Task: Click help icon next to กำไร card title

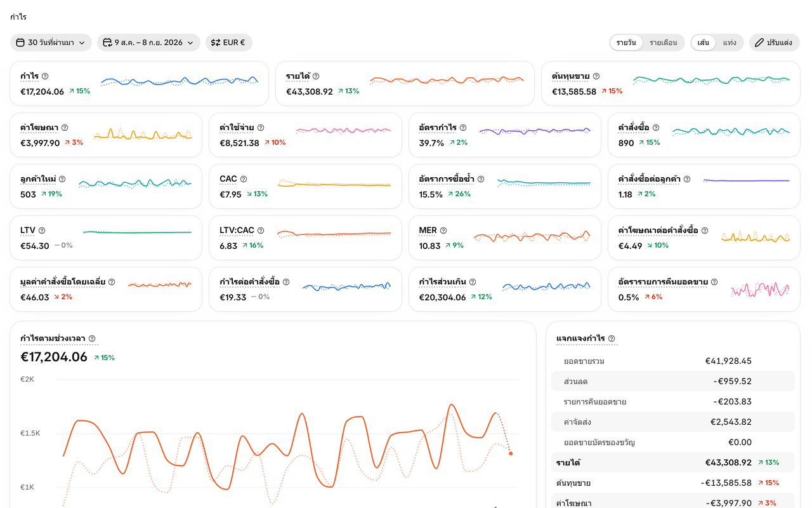Action: click(x=45, y=76)
